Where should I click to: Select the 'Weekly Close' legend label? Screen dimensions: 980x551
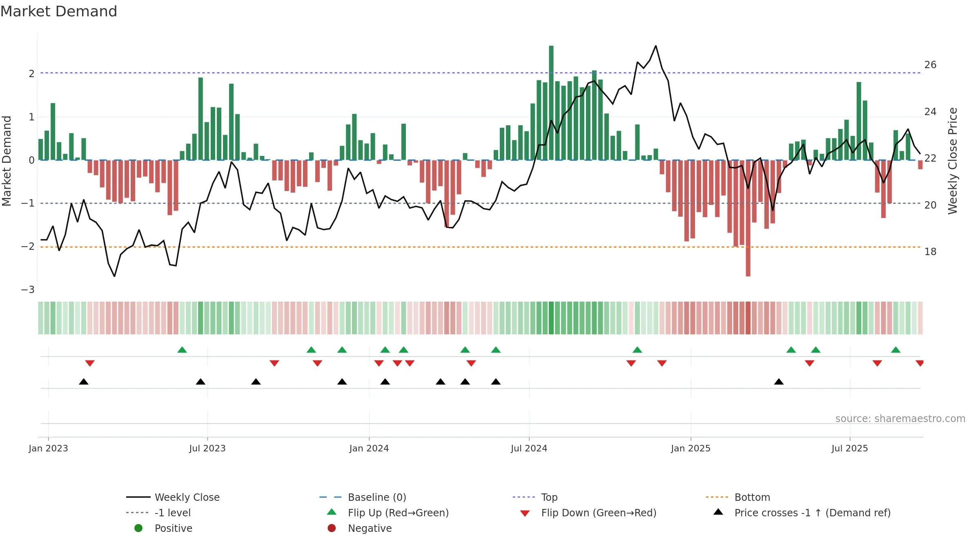(x=187, y=497)
